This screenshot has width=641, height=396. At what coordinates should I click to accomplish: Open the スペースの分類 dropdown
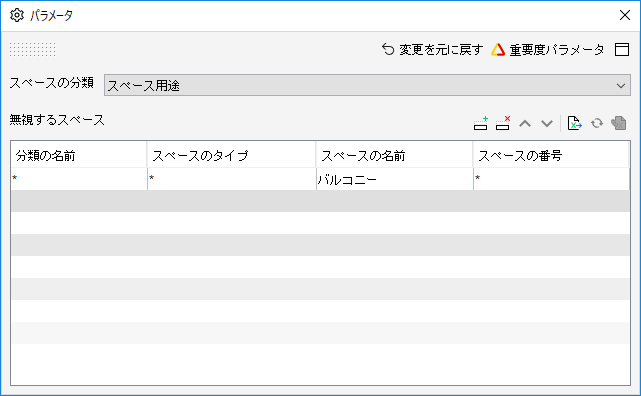click(x=367, y=85)
